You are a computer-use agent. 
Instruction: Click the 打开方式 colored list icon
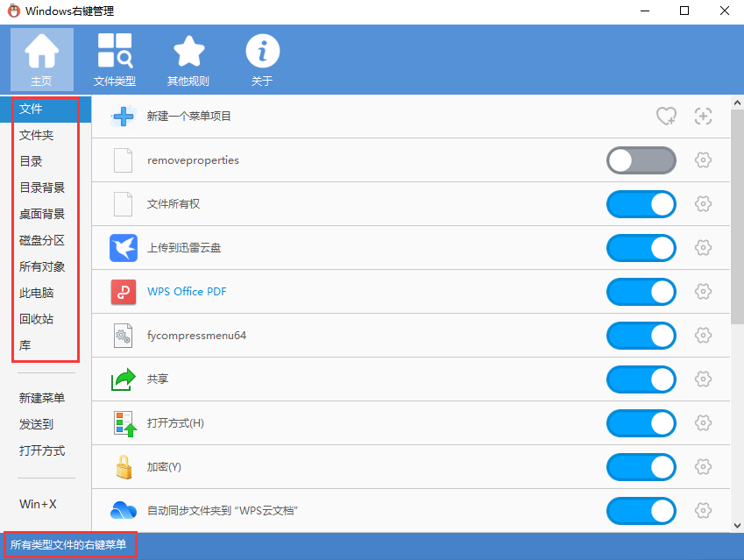125,423
